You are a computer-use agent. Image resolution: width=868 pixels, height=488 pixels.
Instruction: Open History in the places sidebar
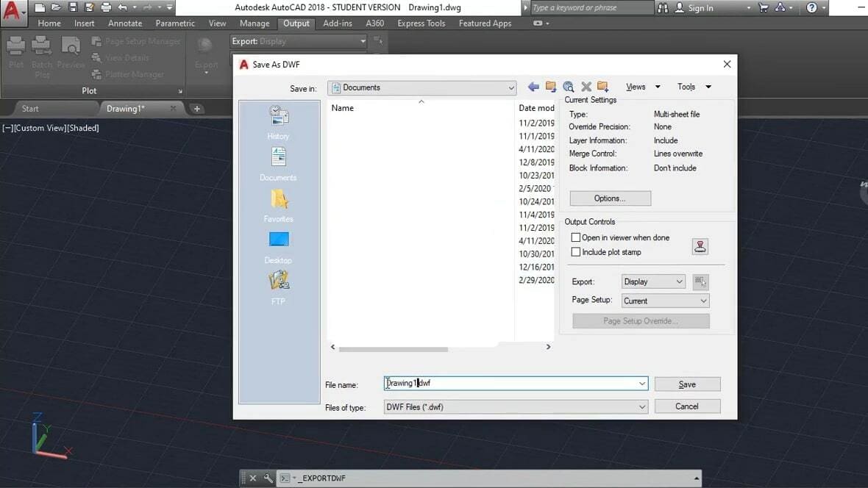tap(279, 122)
